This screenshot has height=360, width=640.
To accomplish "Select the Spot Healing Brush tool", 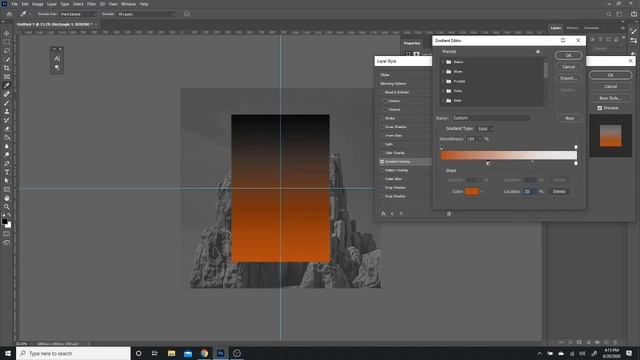I will [x=7, y=94].
